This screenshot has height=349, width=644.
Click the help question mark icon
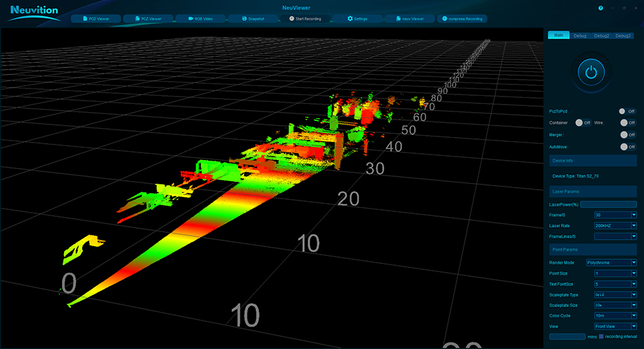click(600, 8)
